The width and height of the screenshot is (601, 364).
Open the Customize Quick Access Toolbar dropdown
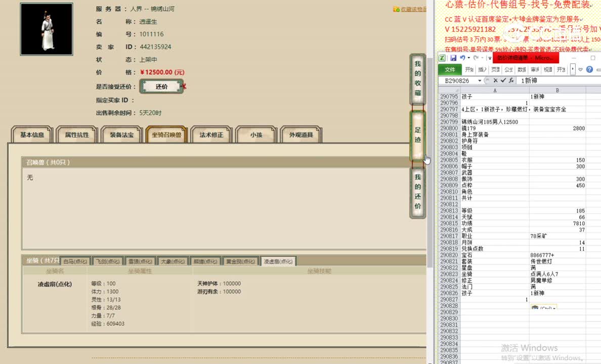[x=489, y=58]
